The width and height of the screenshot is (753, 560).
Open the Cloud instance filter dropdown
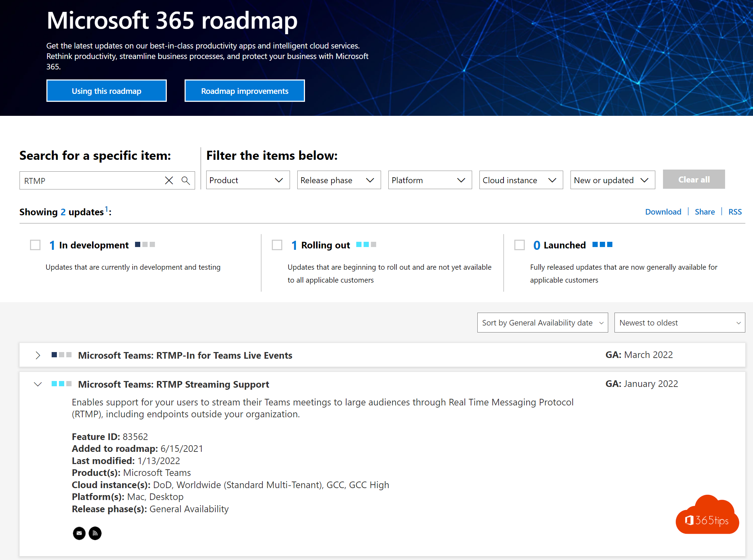tap(521, 180)
